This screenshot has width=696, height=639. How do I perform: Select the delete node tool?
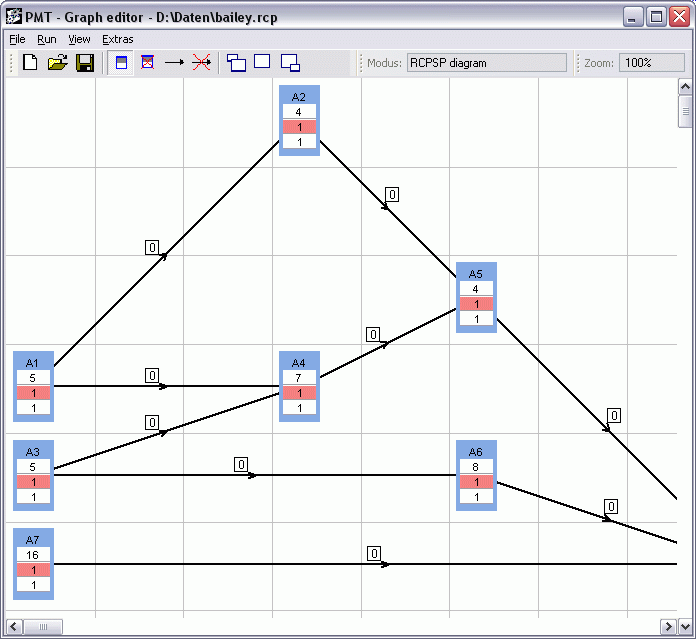pos(147,63)
